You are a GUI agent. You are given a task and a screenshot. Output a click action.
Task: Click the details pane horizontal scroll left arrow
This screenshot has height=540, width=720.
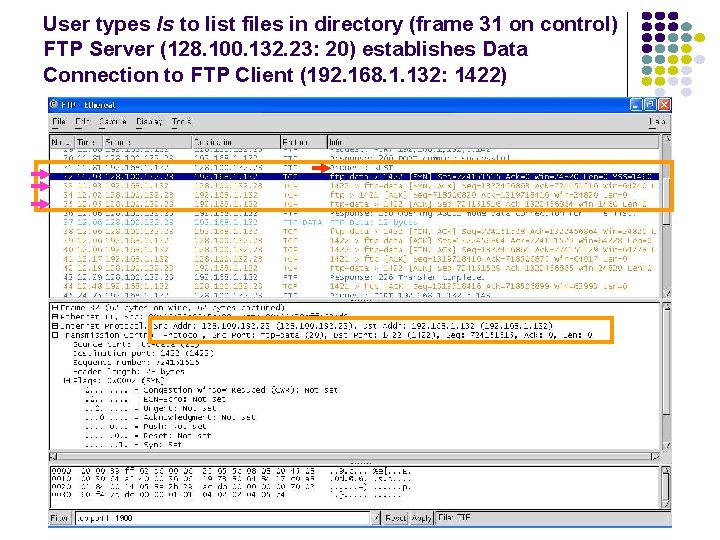[53, 456]
